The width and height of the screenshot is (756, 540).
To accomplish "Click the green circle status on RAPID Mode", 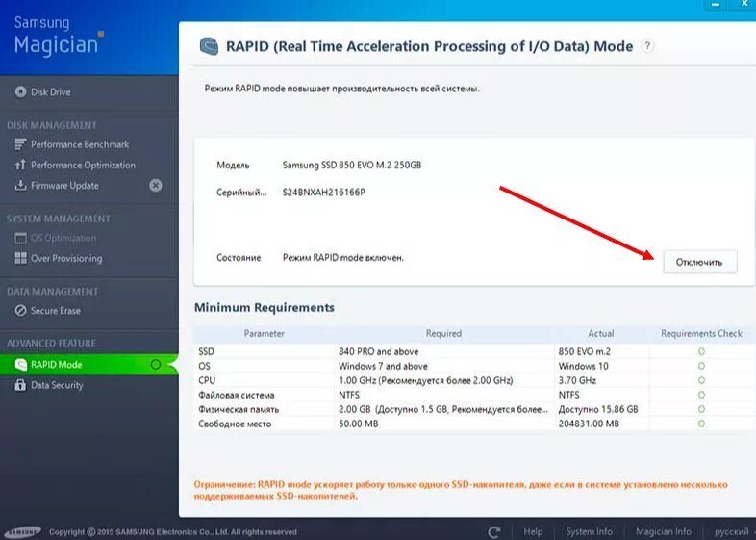I will (x=155, y=365).
